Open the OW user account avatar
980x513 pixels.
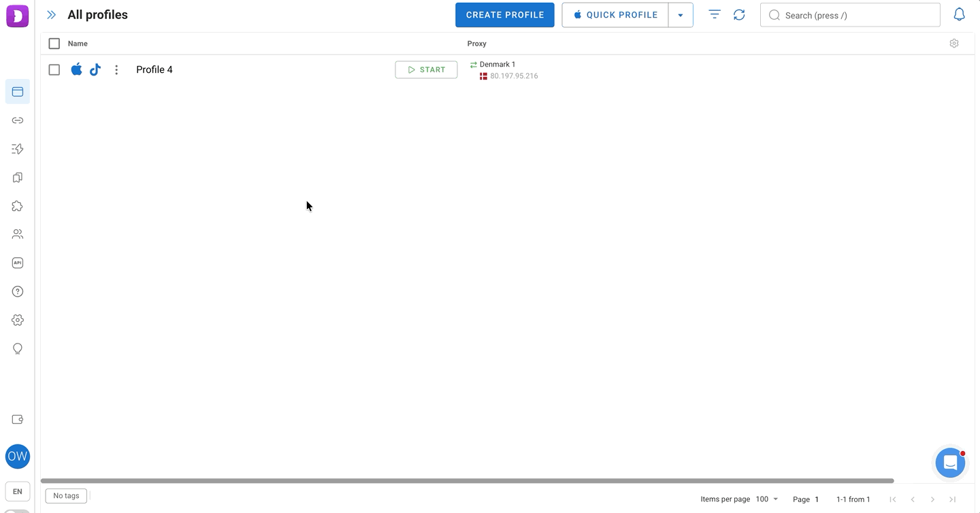[x=18, y=457]
